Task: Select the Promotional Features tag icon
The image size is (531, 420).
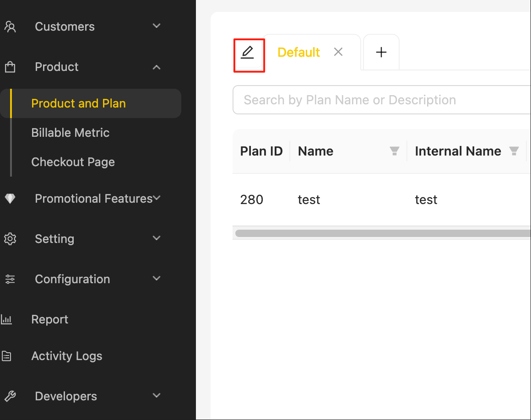Action: [x=10, y=198]
